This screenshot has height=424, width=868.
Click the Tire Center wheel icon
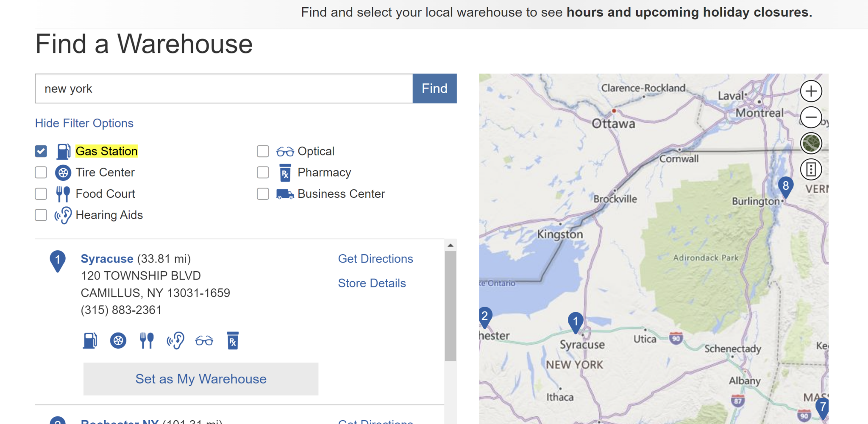click(63, 172)
